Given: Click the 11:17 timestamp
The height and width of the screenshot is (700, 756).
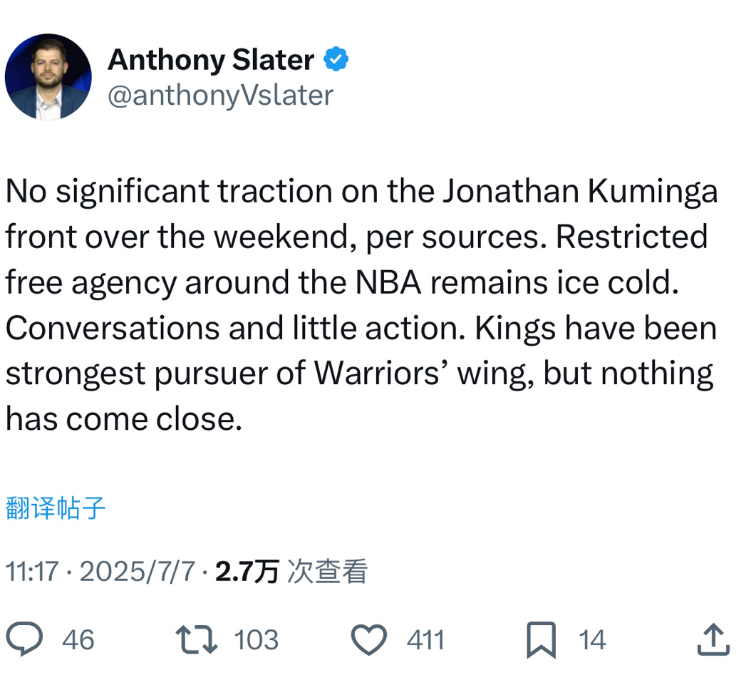Looking at the screenshot, I should point(32,572).
